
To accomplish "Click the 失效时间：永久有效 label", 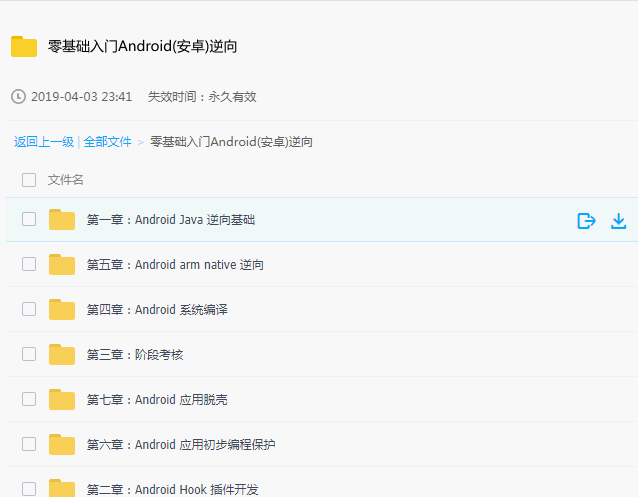I will tap(202, 96).
